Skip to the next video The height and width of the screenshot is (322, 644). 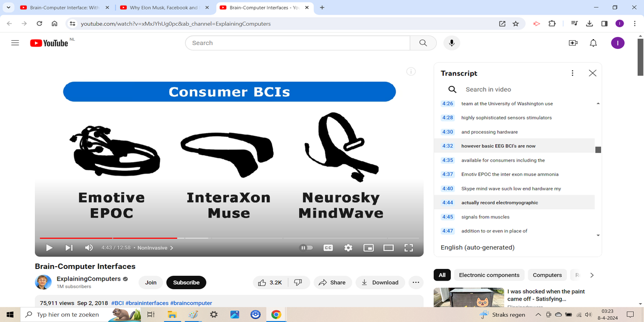(69, 247)
